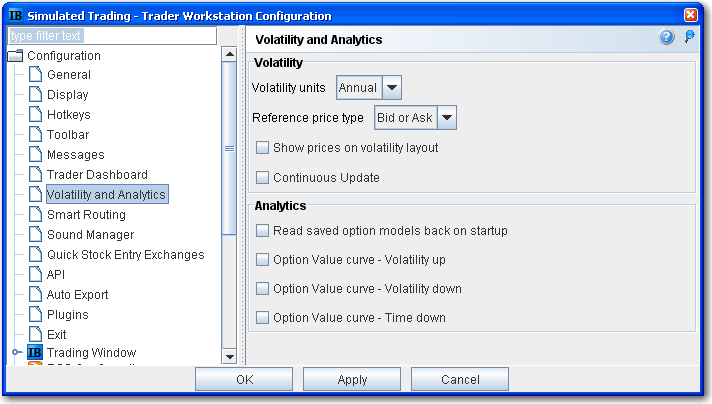
Task: Select Quick Stock Entry Exchanges
Action: pos(126,255)
